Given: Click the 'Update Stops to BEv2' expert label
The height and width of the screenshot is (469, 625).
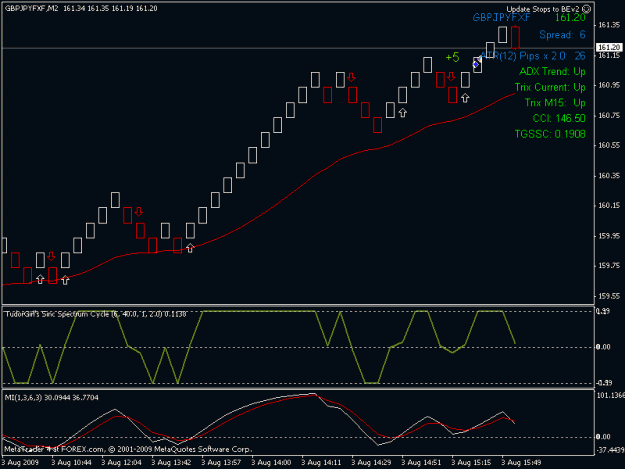Looking at the screenshot, I should pyautogui.click(x=542, y=9).
